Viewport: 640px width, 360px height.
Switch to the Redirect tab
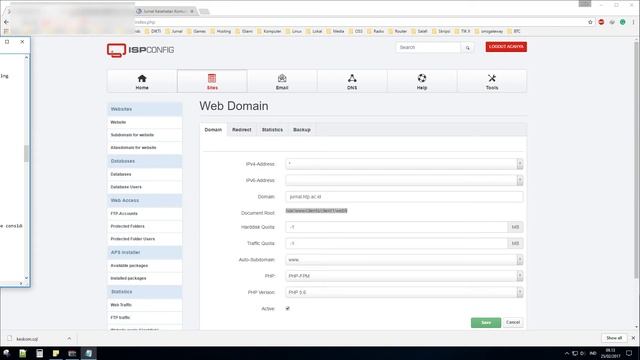pos(242,130)
